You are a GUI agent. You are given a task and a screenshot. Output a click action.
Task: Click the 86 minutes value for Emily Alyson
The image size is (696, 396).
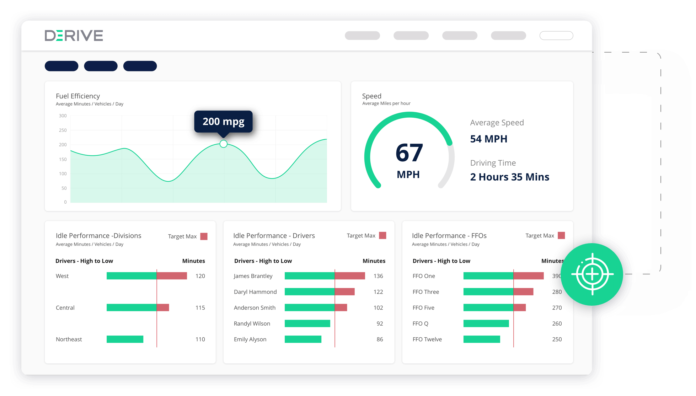pyautogui.click(x=380, y=339)
